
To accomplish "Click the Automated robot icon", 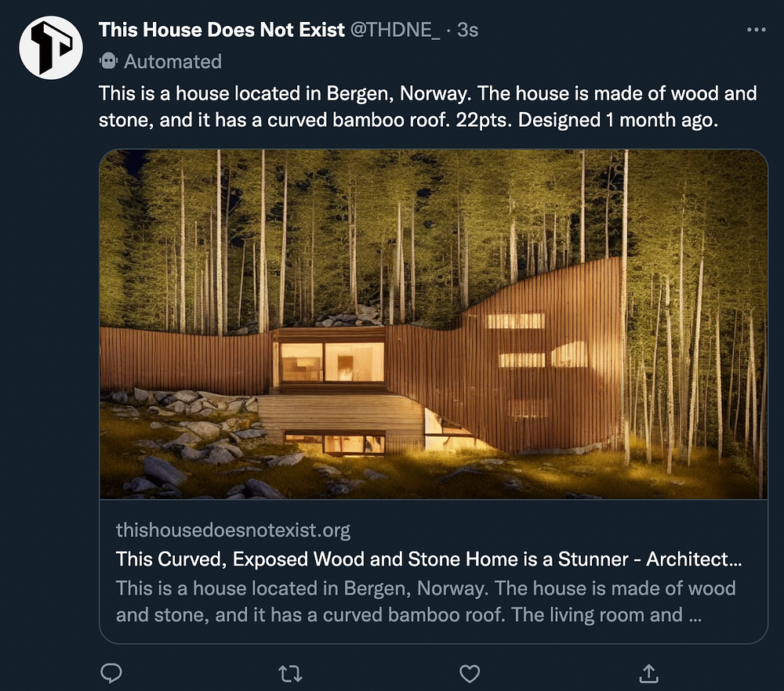I will click(108, 61).
